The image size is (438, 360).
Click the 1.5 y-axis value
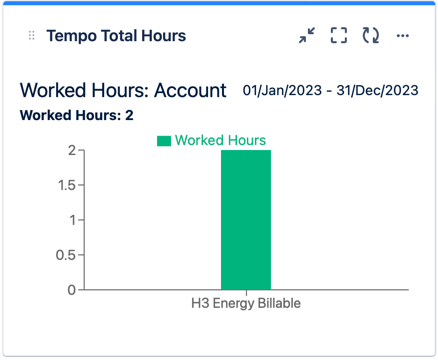pos(67,185)
